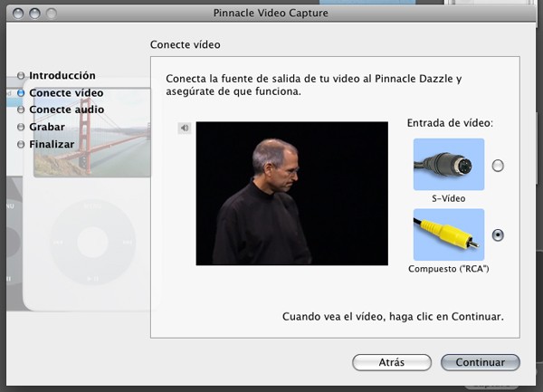Select the Compuesto RCA radio button
The width and height of the screenshot is (543, 392).
(x=498, y=235)
